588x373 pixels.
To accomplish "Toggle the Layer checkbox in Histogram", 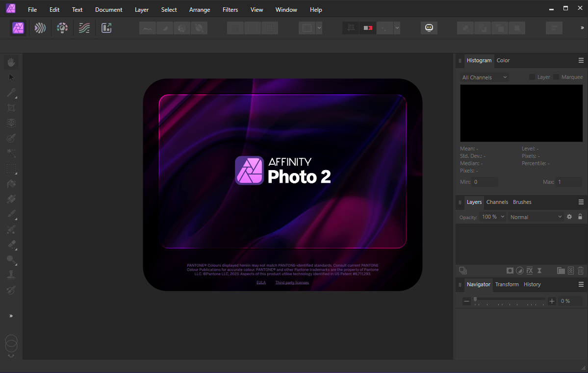I will pos(532,77).
